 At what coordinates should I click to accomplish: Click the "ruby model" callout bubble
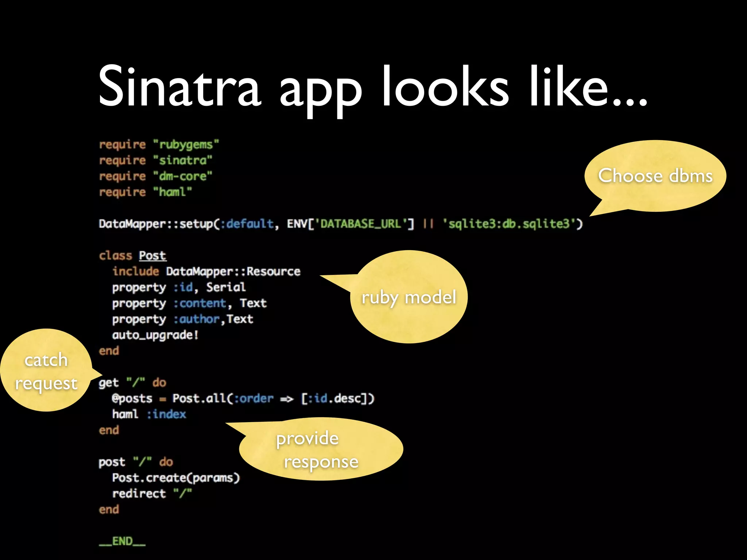click(x=409, y=297)
